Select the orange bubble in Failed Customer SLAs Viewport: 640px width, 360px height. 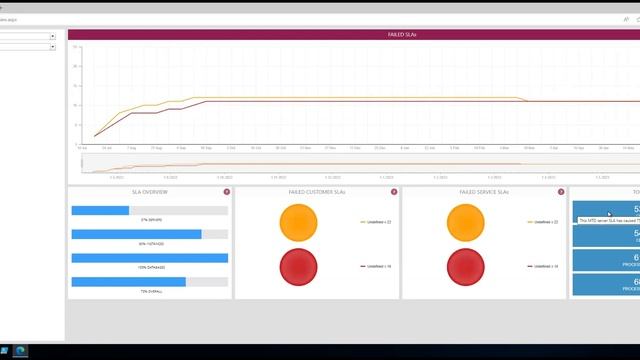298,223
